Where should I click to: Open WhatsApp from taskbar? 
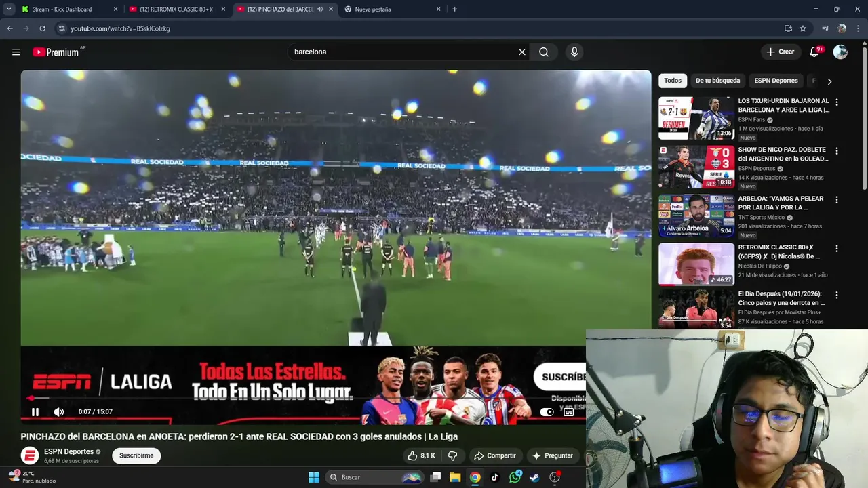tap(515, 477)
